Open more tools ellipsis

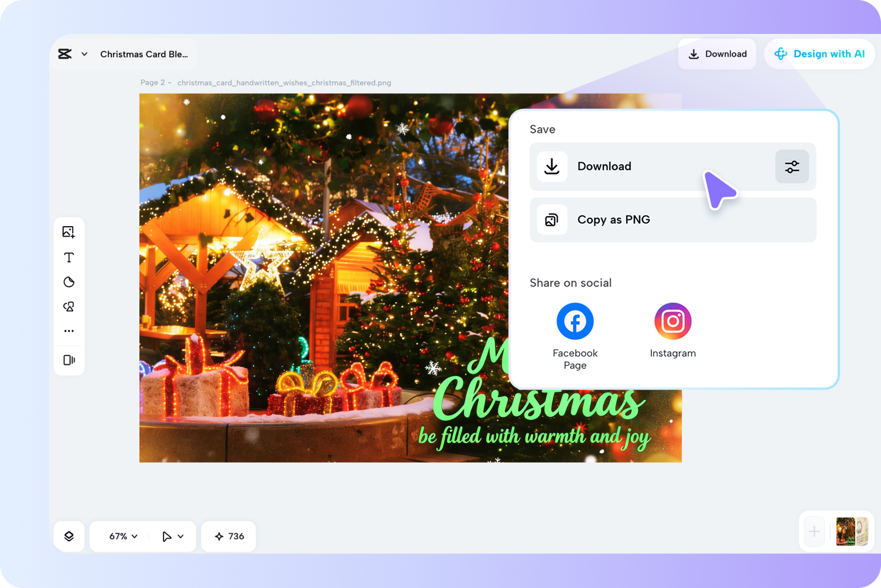point(69,331)
